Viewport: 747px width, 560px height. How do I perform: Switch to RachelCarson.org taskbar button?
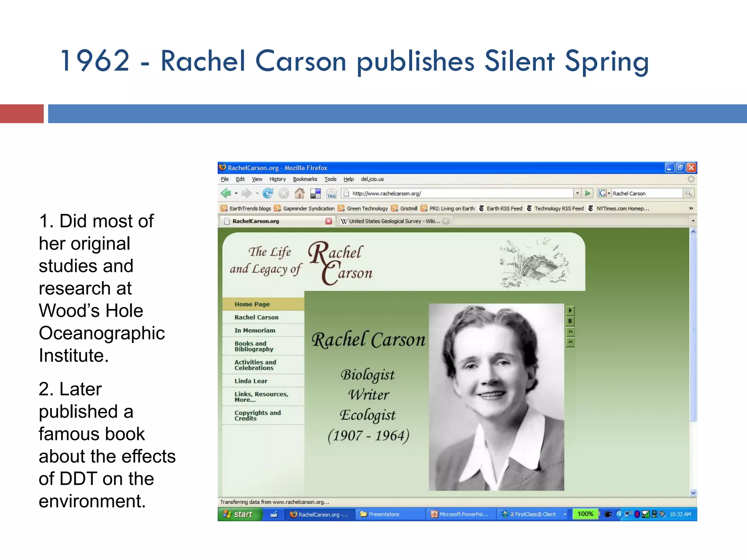click(x=320, y=514)
